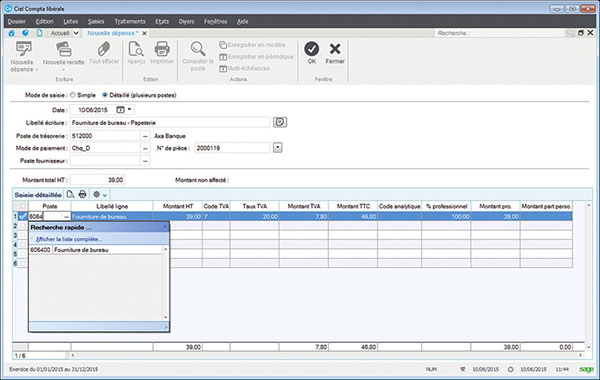The width and height of the screenshot is (600, 380).
Task: Check row 4 checkbox in grid
Action: click(x=23, y=244)
